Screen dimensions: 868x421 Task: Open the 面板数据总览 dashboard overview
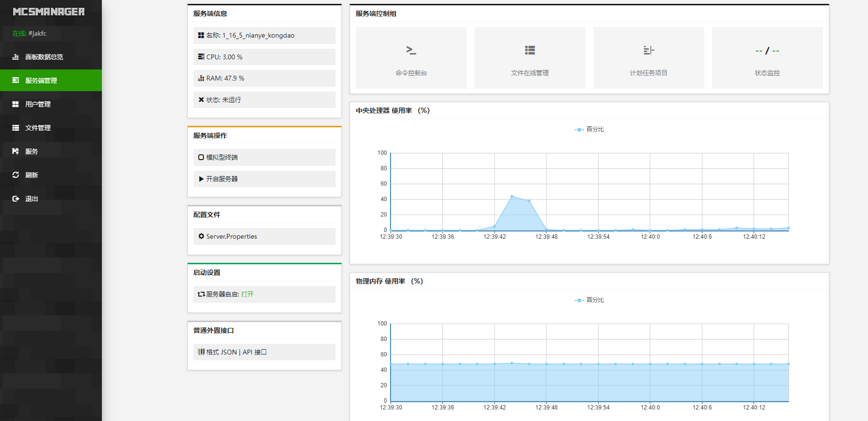51,57
